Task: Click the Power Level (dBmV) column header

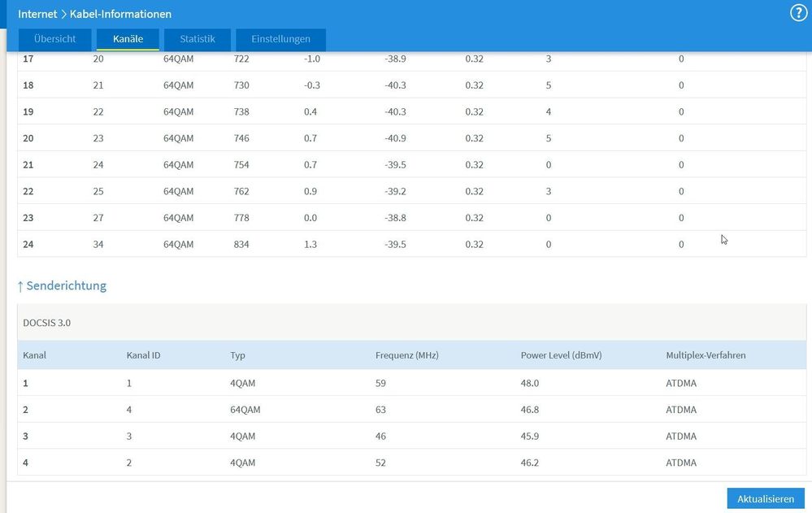Action: click(562, 355)
